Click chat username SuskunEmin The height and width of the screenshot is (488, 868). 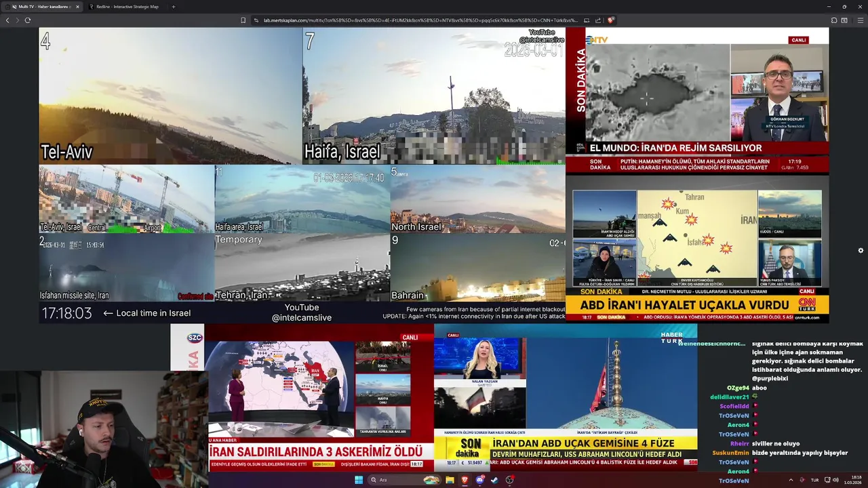730,453
